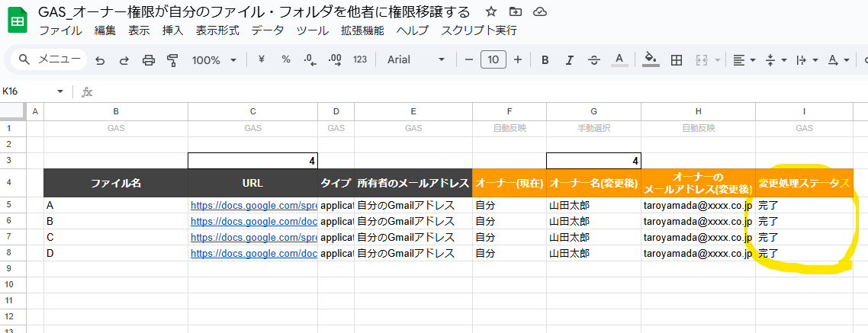
Task: Open horizontal align dropdown
Action: tap(744, 60)
